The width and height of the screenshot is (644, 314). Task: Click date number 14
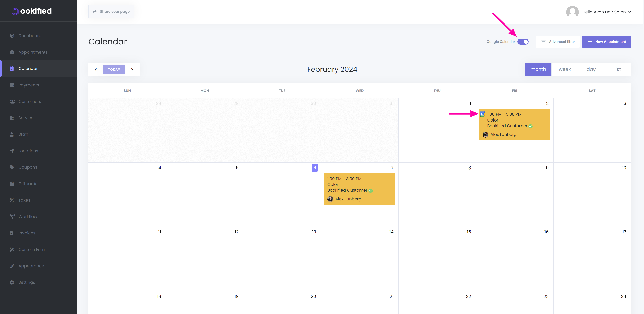tap(391, 232)
